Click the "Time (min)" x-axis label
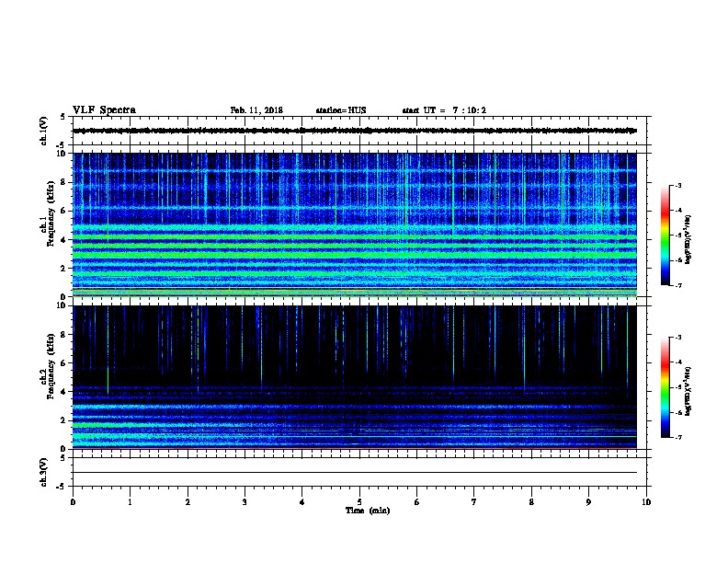 click(368, 511)
